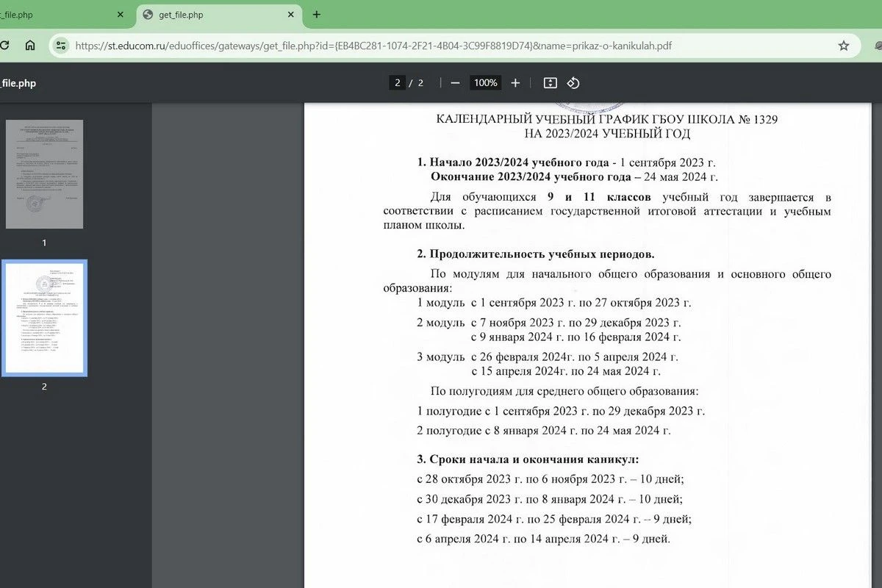
Task: Click the page label '2' under thumbnail
Action: (x=44, y=387)
